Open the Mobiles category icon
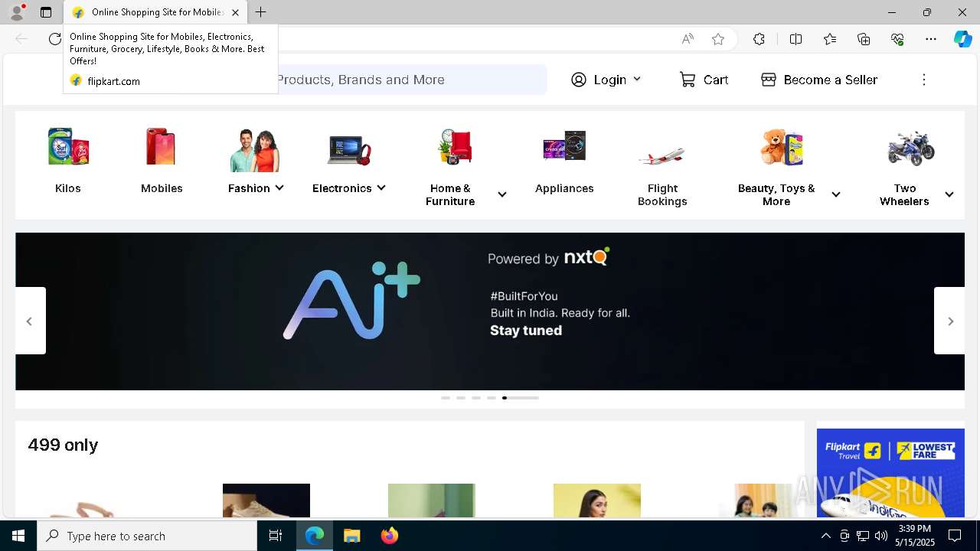 (162, 147)
